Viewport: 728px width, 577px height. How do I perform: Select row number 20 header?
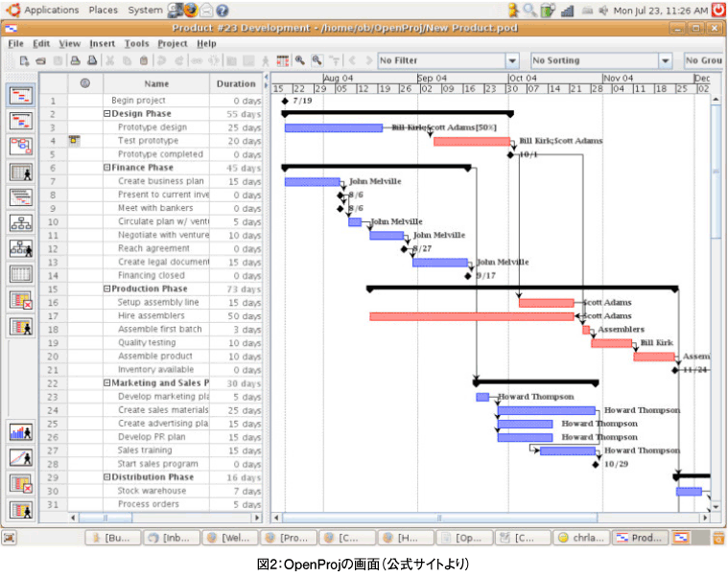coord(53,357)
